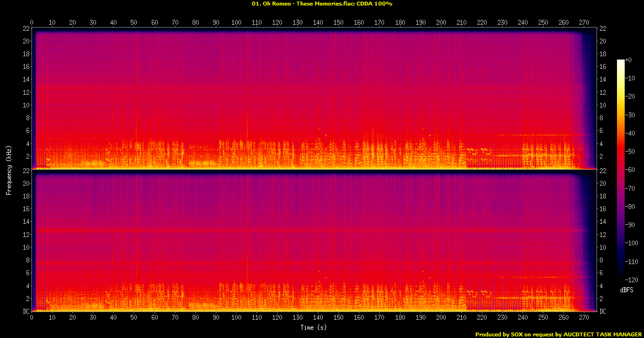
Task: Click the "DC" label on the left frequency axis
Action: coord(26,312)
